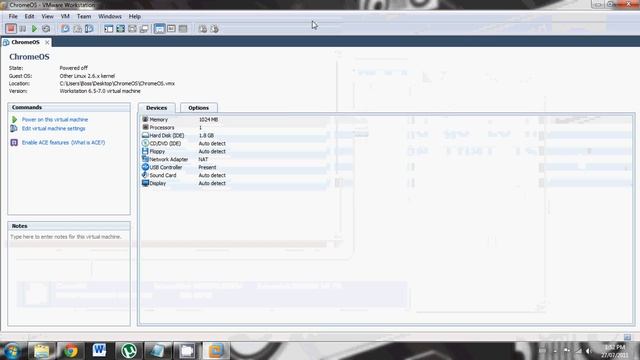Image resolution: width=640 pixels, height=360 pixels.
Task: Open uTorrent from the taskbar
Action: point(129,351)
